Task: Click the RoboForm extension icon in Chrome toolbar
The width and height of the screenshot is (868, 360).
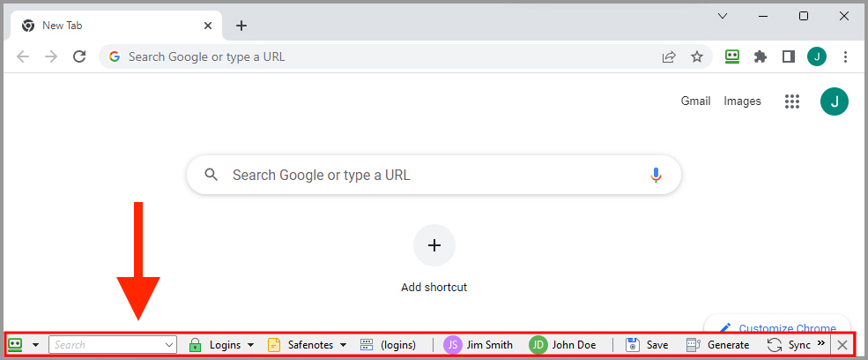Action: [x=732, y=56]
